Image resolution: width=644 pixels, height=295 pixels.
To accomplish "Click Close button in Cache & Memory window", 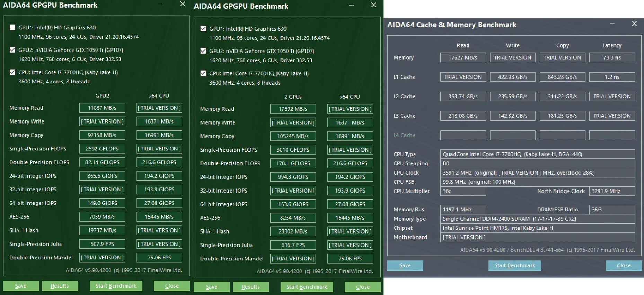I will tap(624, 266).
